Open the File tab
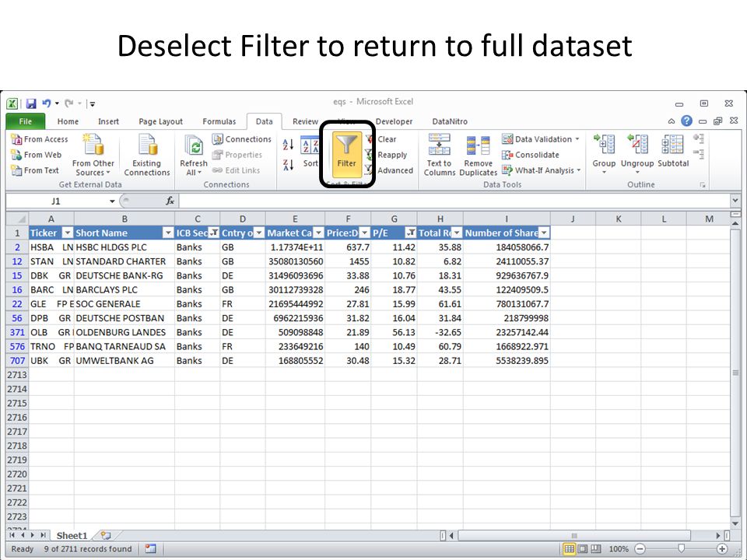747x560 pixels. (25, 121)
